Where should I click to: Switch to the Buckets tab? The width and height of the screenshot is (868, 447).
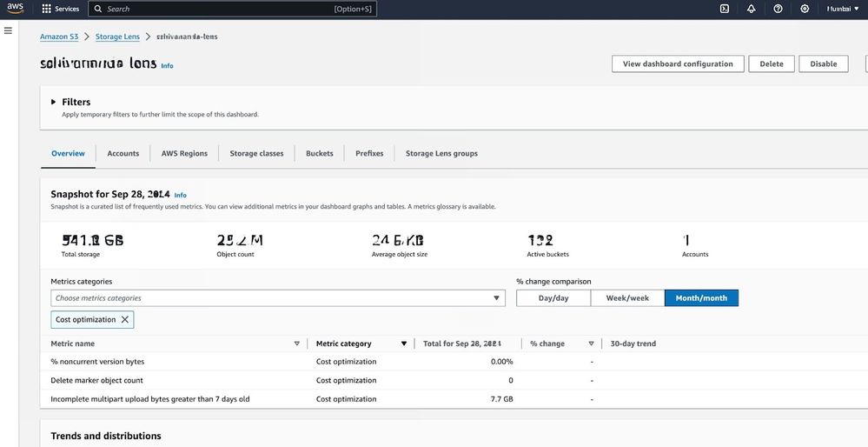[x=319, y=154]
